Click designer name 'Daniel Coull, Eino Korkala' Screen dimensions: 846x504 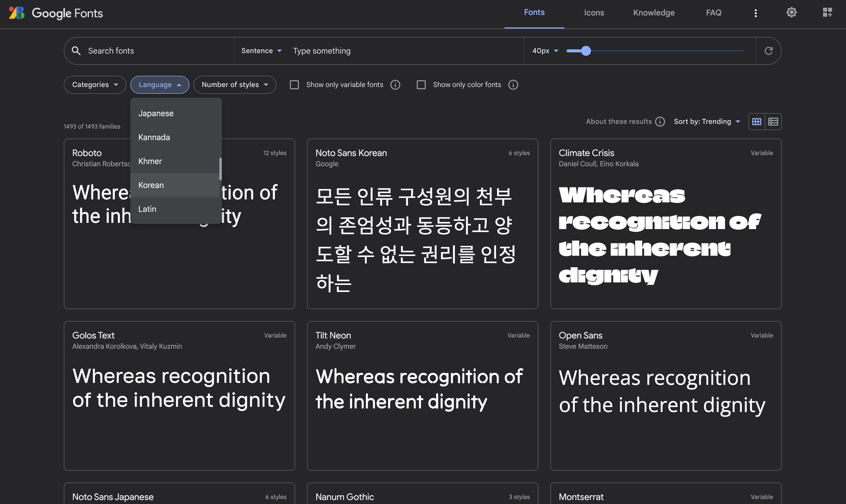[598, 164]
